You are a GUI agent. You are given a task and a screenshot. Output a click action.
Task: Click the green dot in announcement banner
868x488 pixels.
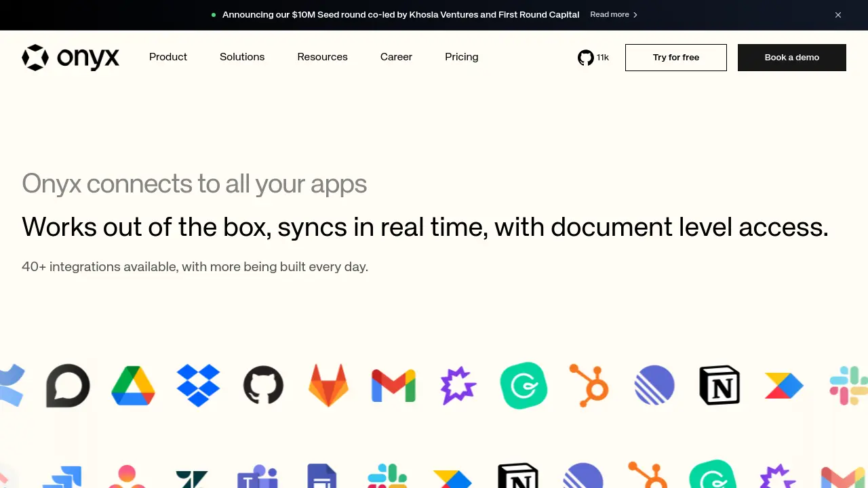click(214, 15)
